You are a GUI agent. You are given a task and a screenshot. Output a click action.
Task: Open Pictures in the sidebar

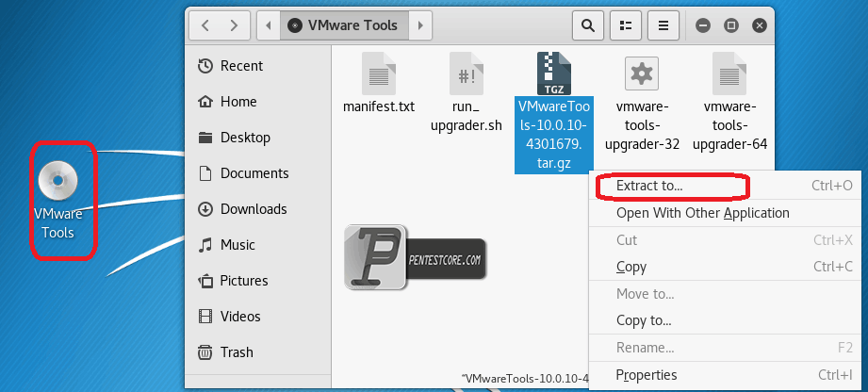[258, 281]
